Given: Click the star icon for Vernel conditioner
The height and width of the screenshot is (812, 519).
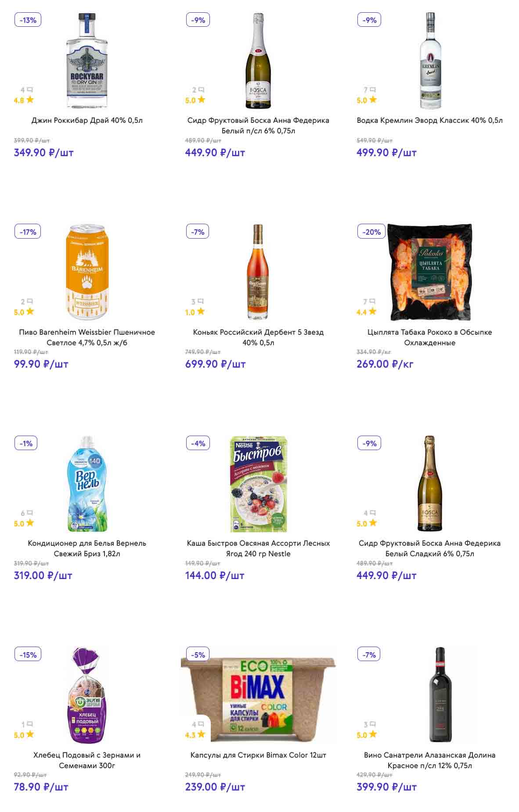Looking at the screenshot, I should click(x=30, y=523).
